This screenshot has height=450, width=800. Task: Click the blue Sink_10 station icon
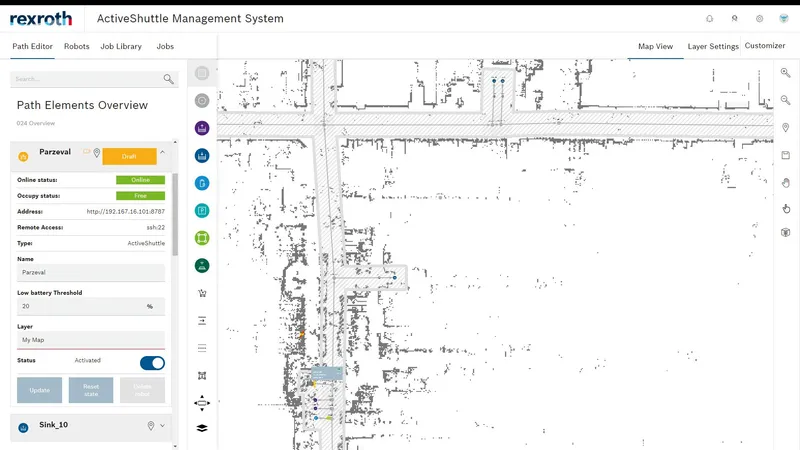[23, 428]
